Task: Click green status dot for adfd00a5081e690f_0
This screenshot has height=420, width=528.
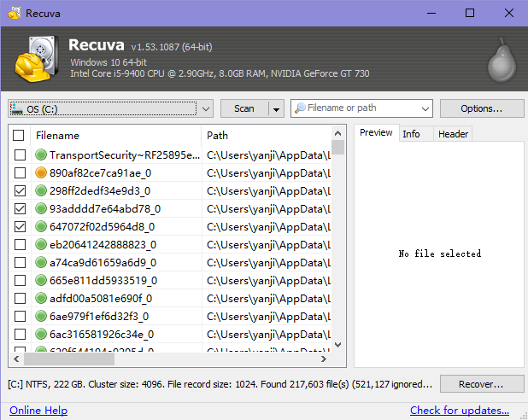Action: pos(41,298)
